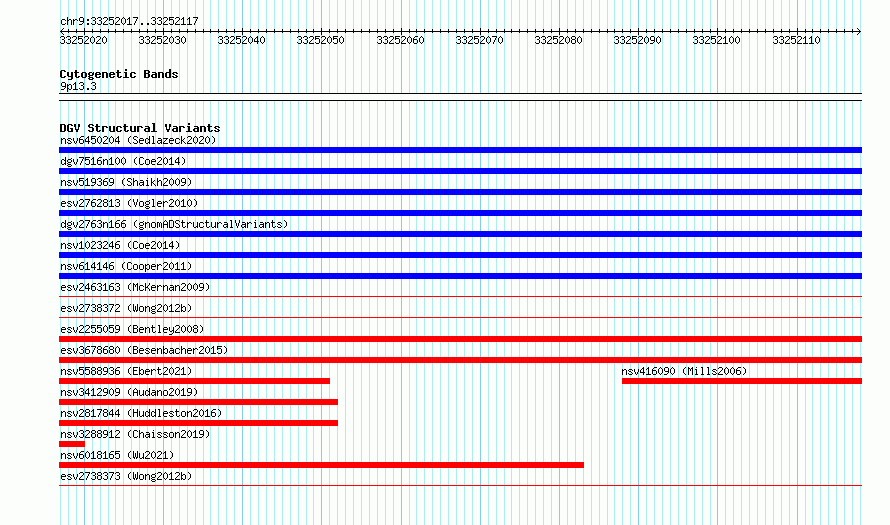The image size is (890, 525).
Task: Click the nsv3412909 (Audano2019) label
Action: point(129,392)
